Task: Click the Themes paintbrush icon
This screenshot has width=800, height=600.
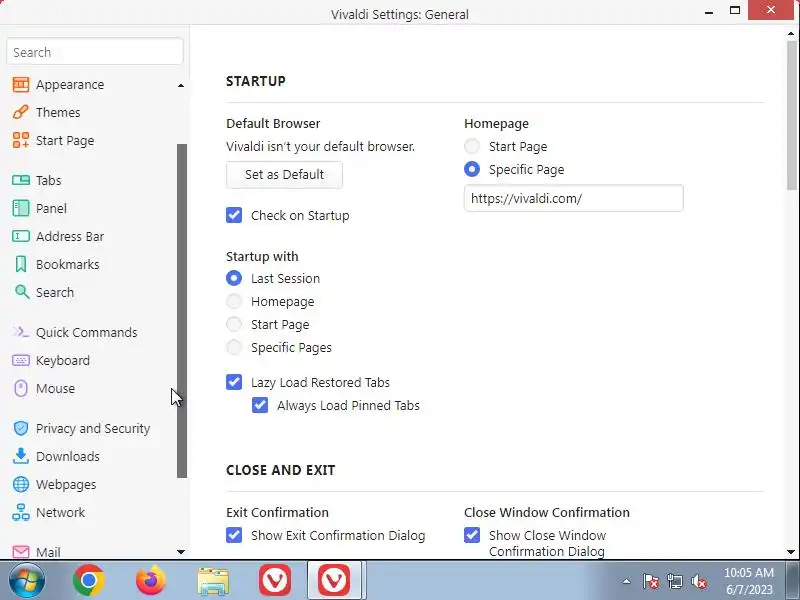Action: tap(20, 112)
